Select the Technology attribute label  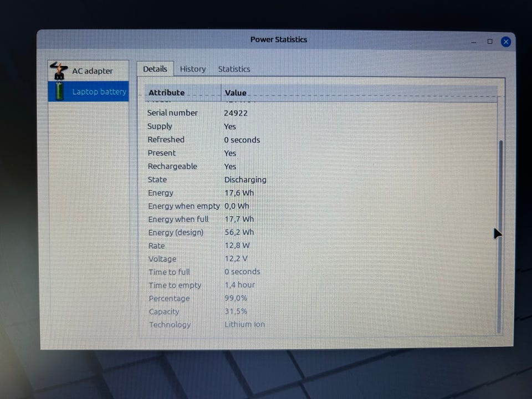pyautogui.click(x=170, y=325)
